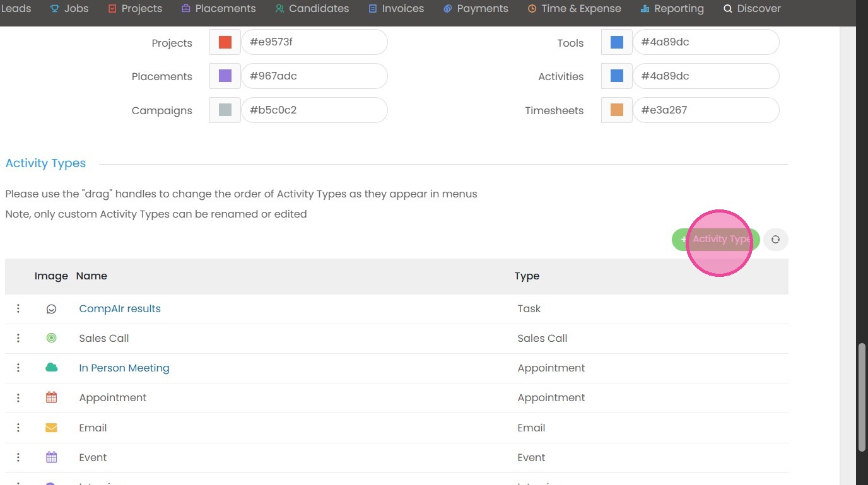
Task: Click the drag handle for Email row
Action: click(x=18, y=428)
